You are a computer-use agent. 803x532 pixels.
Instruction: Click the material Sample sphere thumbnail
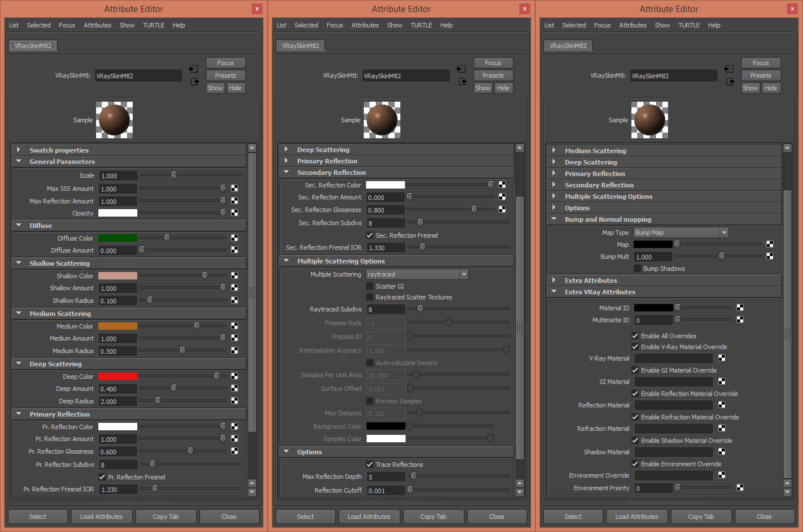114,119
